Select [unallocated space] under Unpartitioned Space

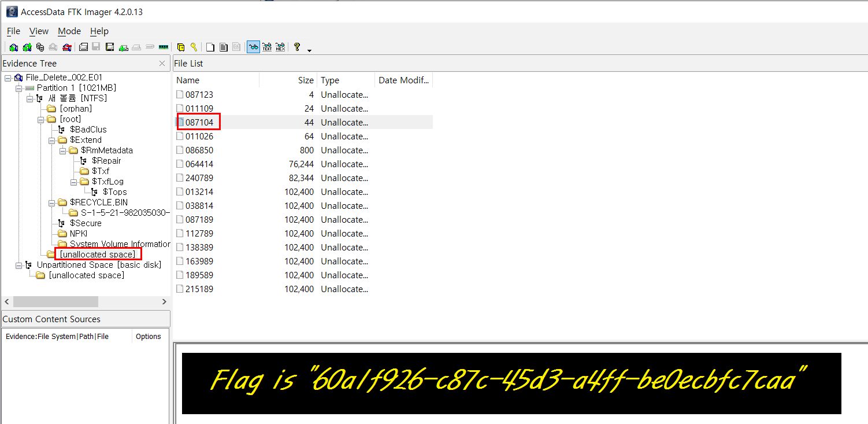[x=87, y=275]
